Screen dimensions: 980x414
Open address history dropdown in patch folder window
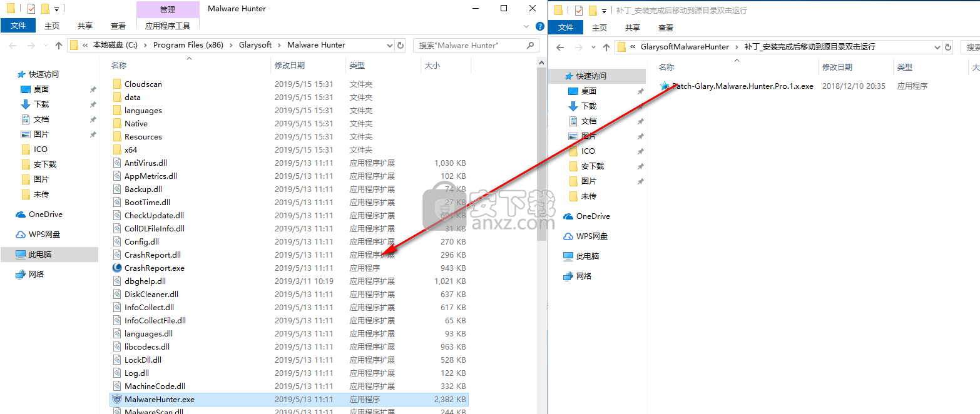(x=937, y=47)
